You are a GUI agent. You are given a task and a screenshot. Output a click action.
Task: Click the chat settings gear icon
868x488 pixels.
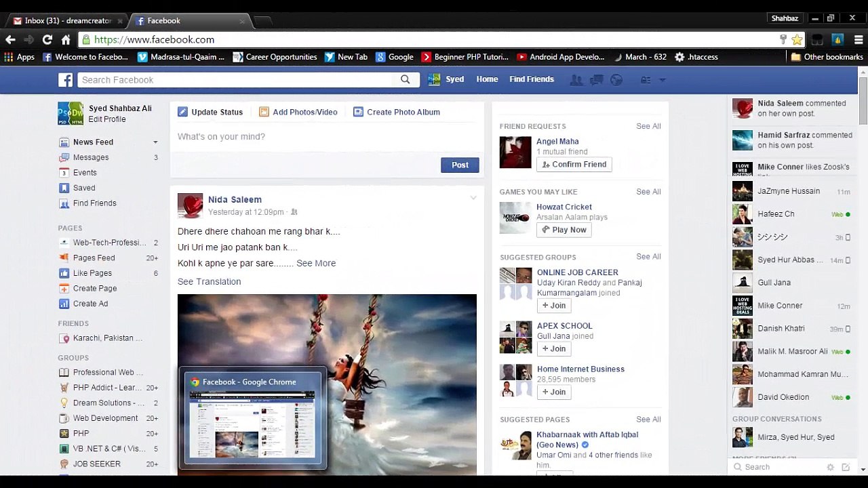tap(830, 467)
